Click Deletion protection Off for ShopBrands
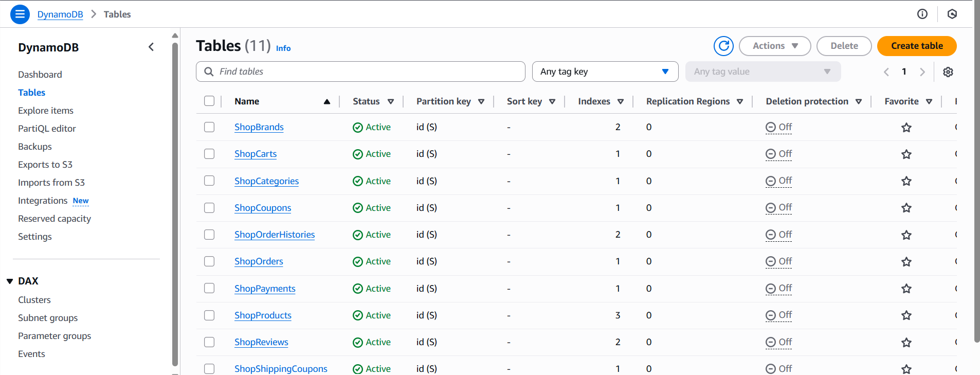 pyautogui.click(x=778, y=127)
